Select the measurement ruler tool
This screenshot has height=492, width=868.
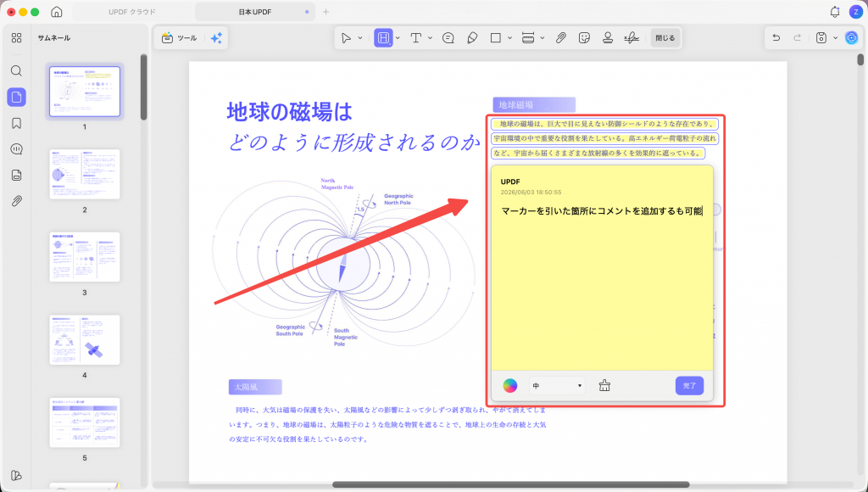(528, 37)
